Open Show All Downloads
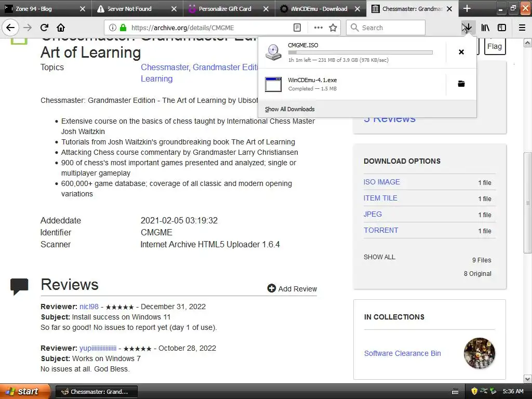 point(290,109)
